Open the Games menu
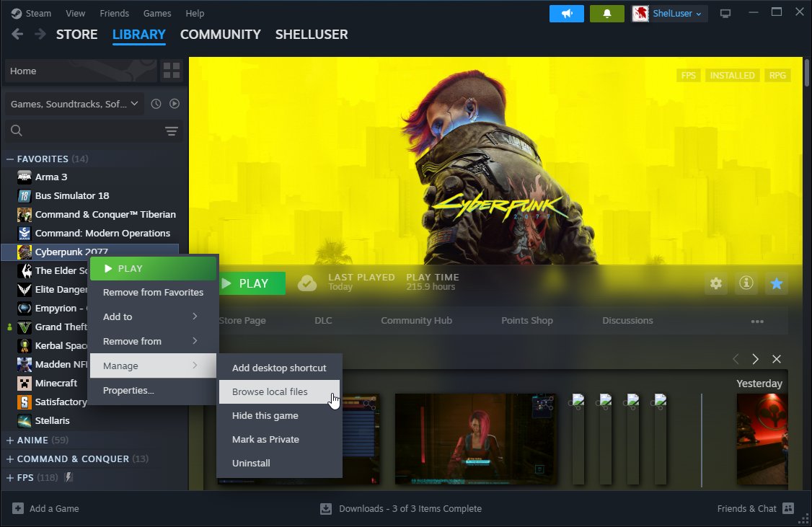 (x=157, y=14)
